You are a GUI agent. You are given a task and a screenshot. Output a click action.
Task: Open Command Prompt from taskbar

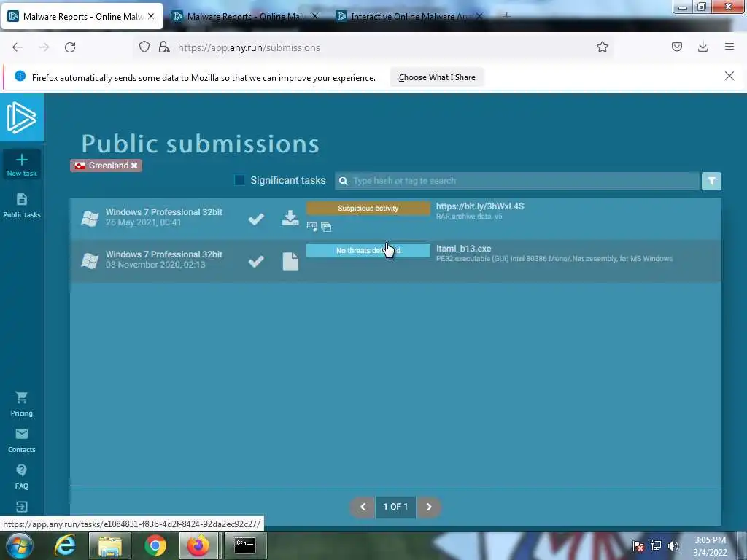[245, 545]
